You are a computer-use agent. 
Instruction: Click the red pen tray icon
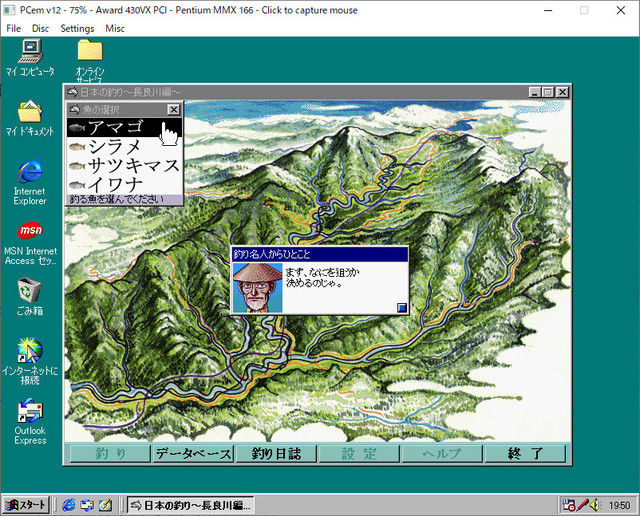(x=582, y=505)
